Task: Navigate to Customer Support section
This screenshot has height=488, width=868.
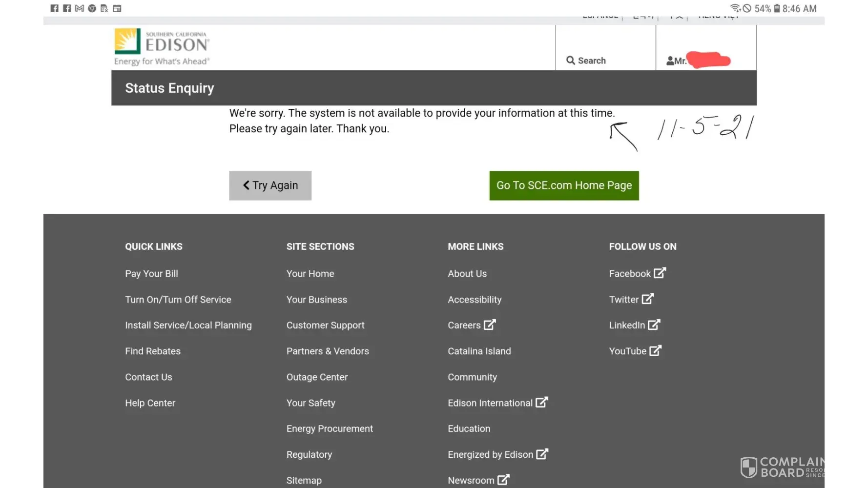Action: pyautogui.click(x=325, y=325)
